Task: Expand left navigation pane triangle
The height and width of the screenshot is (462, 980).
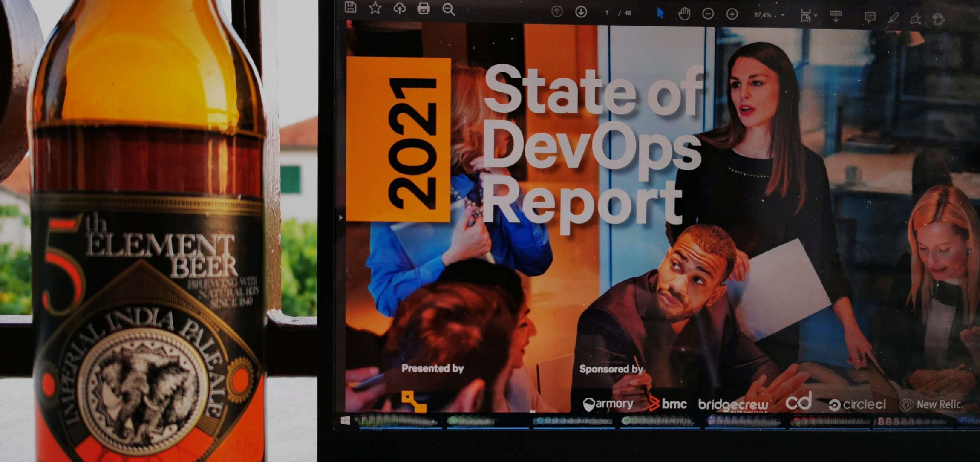Action: tap(340, 218)
